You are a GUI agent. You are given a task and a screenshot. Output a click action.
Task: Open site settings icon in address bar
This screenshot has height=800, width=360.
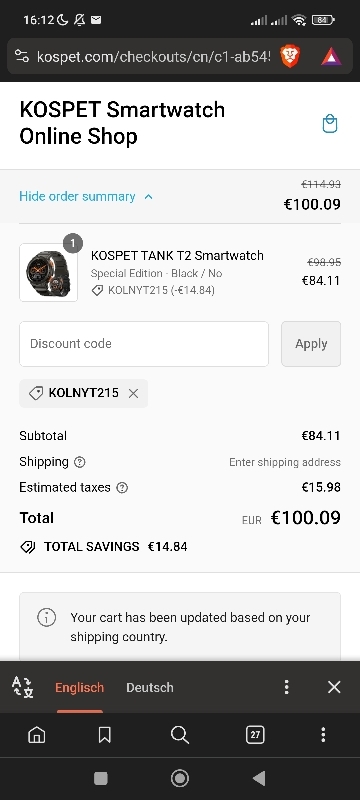point(21,56)
